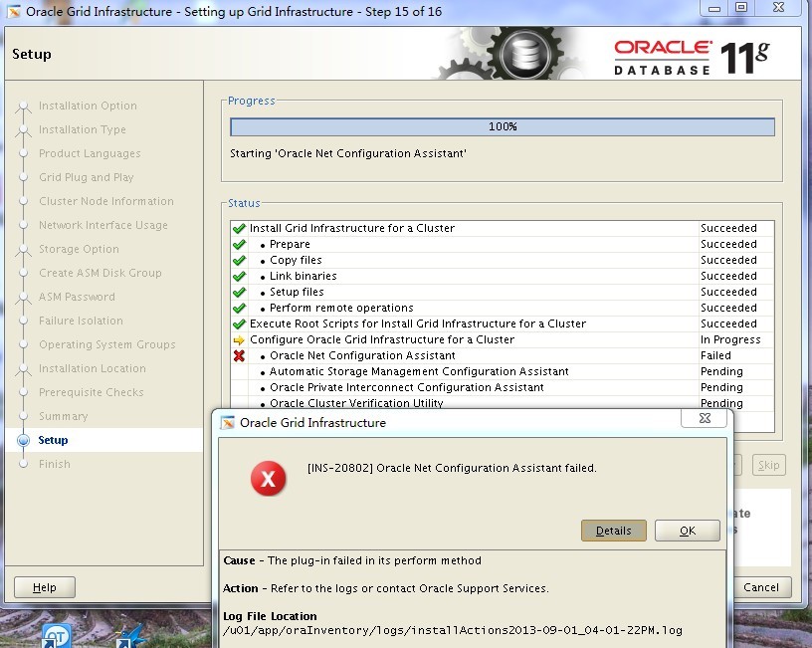
Task: Click the 100% progress bar
Action: point(503,126)
